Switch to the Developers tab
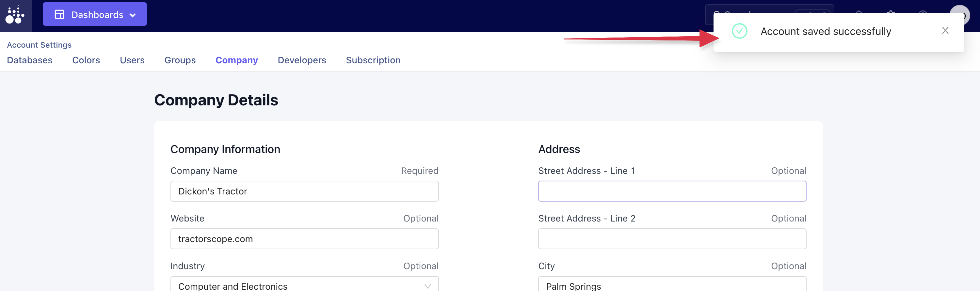The width and height of the screenshot is (980, 291). (x=302, y=60)
